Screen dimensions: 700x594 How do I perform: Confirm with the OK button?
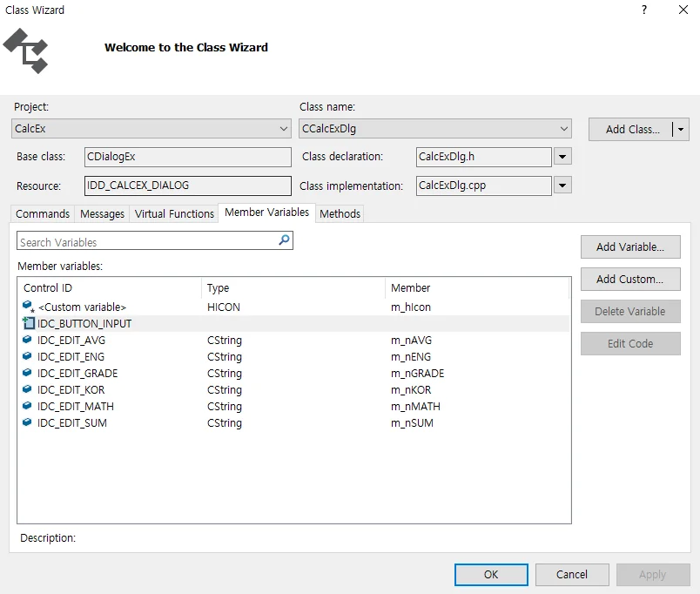[491, 574]
